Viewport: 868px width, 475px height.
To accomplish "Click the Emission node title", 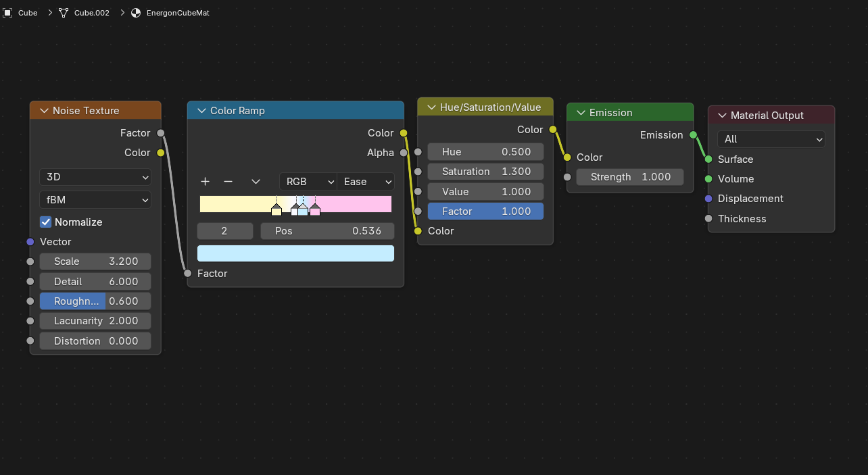I will click(x=610, y=113).
